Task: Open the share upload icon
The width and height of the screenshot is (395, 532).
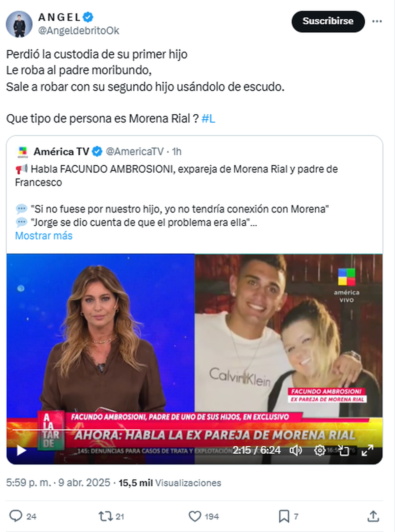Action: coord(373,516)
